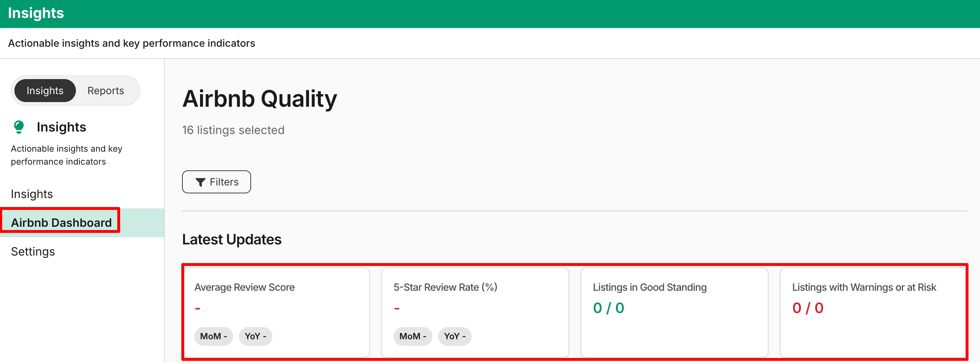
Task: Click the red 0 / 0 value
Action: click(x=808, y=308)
